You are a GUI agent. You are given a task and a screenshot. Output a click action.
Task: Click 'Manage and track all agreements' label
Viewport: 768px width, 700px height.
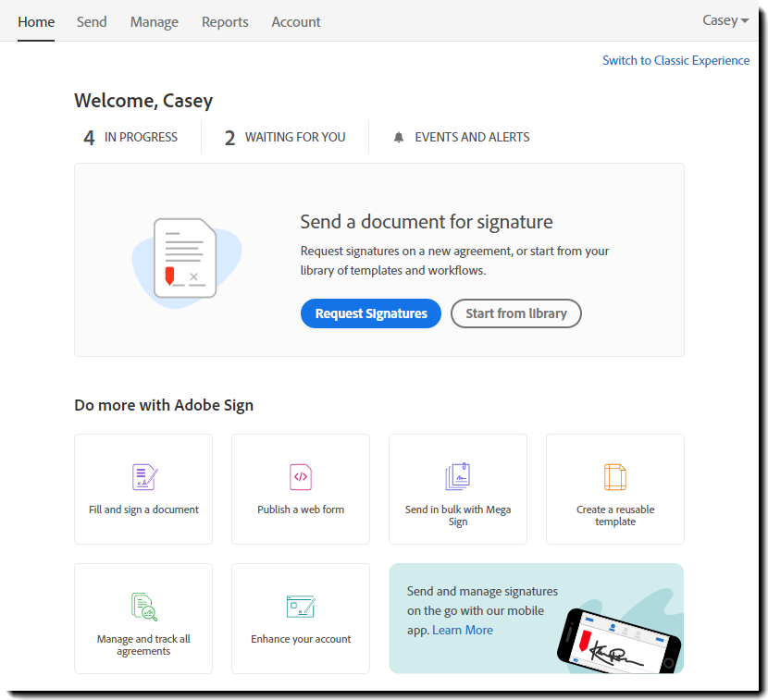[143, 645]
